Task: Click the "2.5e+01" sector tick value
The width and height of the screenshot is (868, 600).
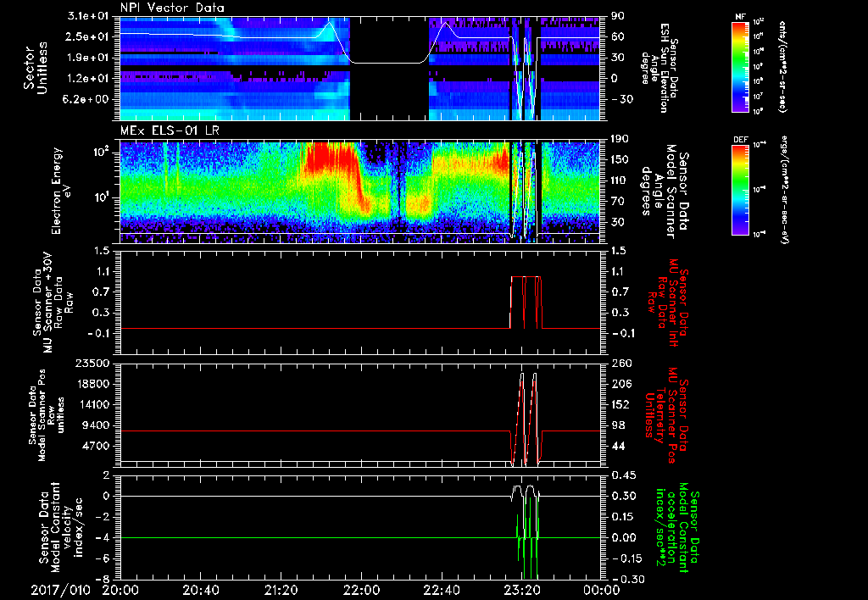Action: point(86,36)
